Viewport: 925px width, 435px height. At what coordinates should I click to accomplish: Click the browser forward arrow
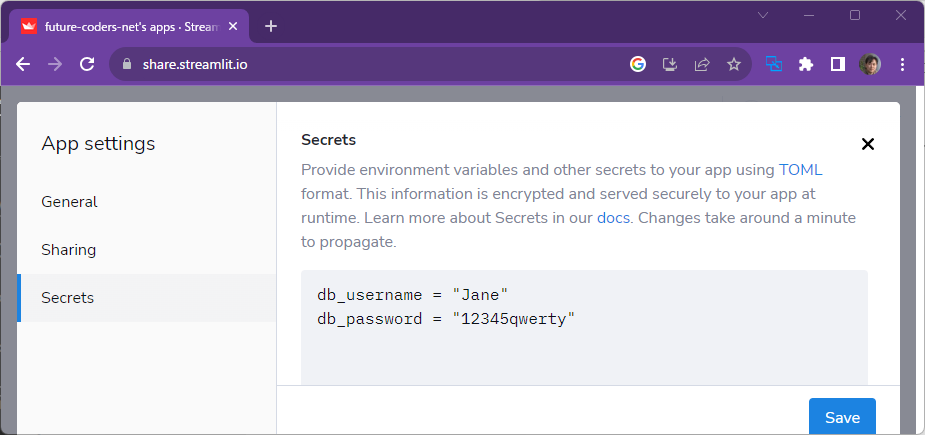coord(55,64)
